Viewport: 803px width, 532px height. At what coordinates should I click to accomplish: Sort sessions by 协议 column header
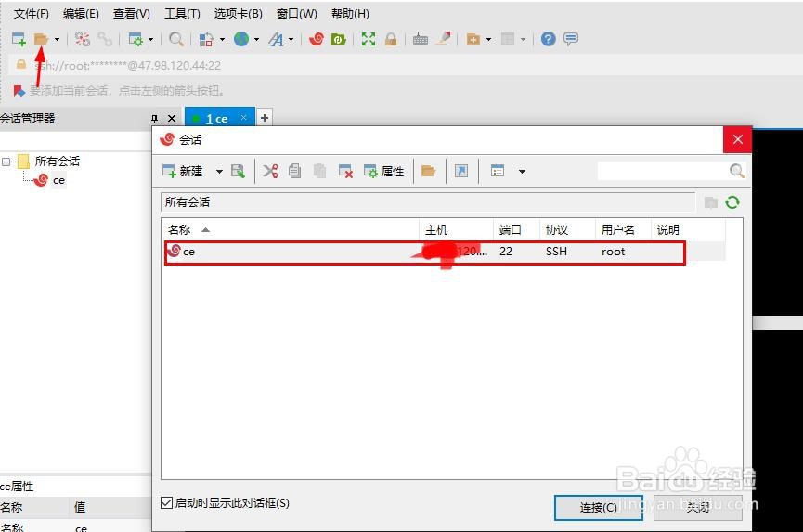pyautogui.click(x=567, y=230)
